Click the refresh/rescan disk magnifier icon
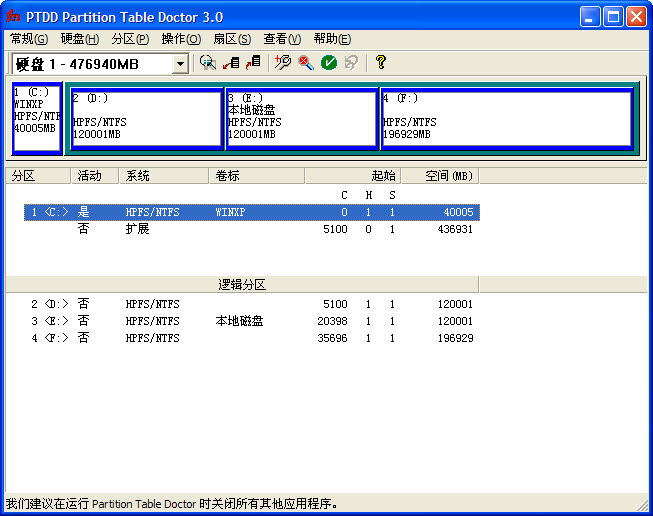Screen dimensions: 653x516 click(208, 63)
